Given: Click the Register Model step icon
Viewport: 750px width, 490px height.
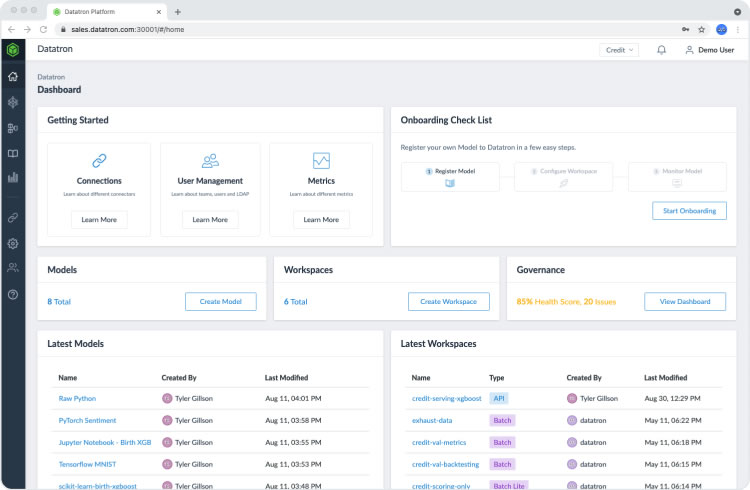Looking at the screenshot, I should (450, 183).
